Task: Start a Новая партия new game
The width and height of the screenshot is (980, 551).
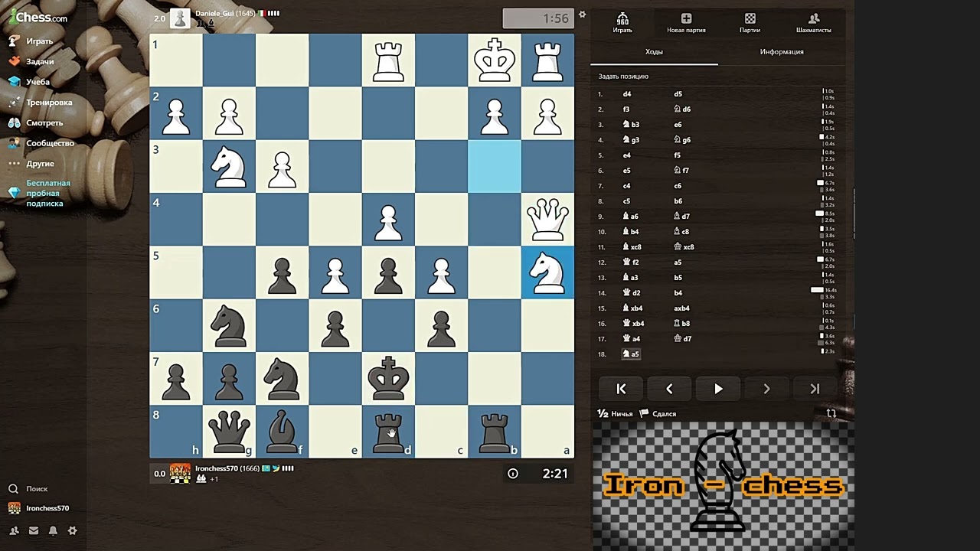Action: 686,23
